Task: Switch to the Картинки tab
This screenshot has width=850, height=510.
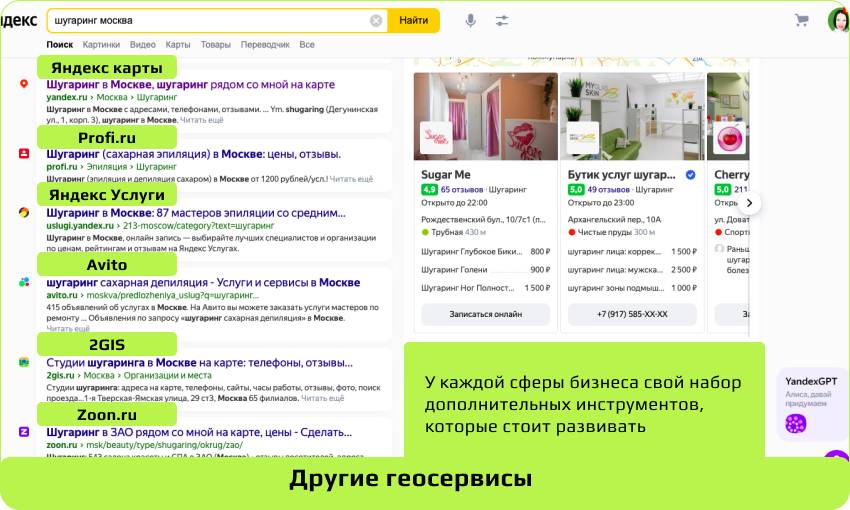Action: point(101,44)
